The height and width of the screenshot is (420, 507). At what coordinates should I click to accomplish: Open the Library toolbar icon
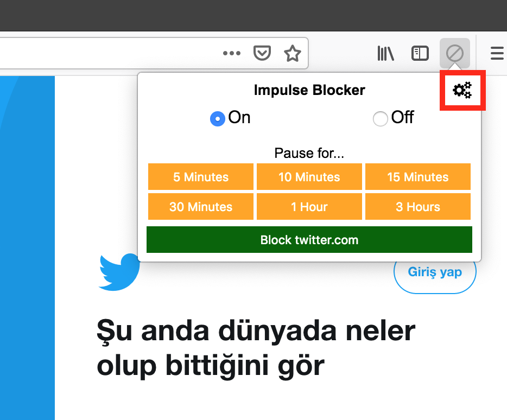coord(385,53)
